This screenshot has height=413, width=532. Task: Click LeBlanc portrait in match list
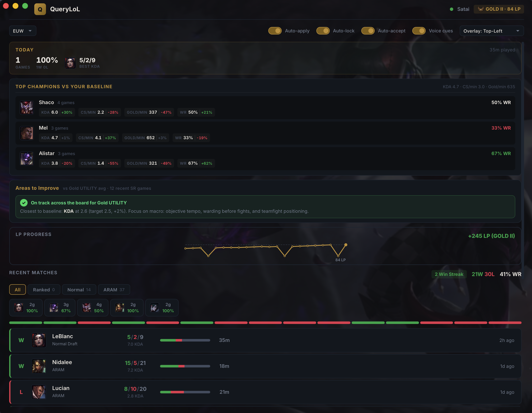pyautogui.click(x=39, y=340)
